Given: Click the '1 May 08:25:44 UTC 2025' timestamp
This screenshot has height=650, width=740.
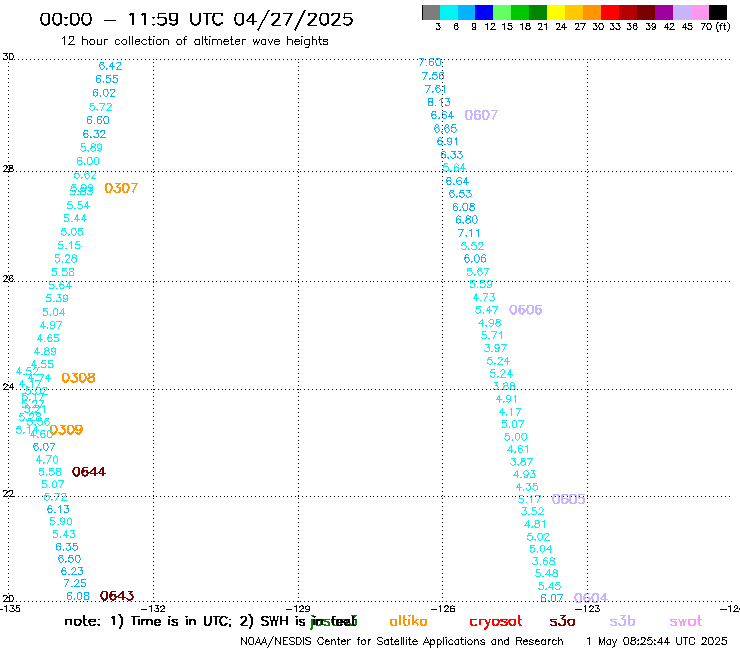Looking at the screenshot, I should 656,641.
